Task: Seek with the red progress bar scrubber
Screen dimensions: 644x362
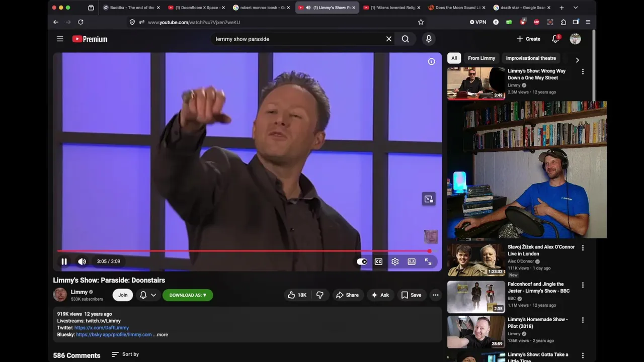Action: pyautogui.click(x=429, y=251)
